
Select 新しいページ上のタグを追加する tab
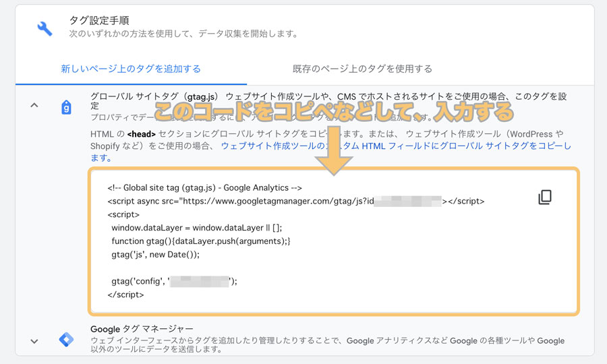pyautogui.click(x=131, y=69)
